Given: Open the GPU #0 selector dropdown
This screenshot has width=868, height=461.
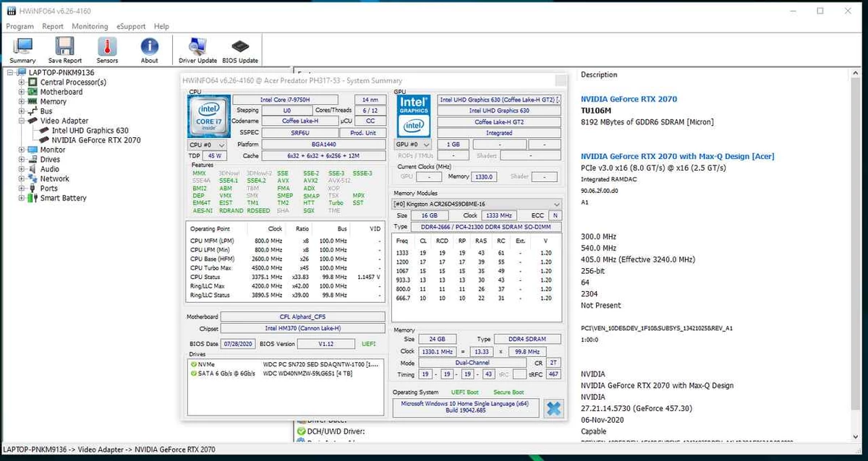Looking at the screenshot, I should click(x=413, y=145).
